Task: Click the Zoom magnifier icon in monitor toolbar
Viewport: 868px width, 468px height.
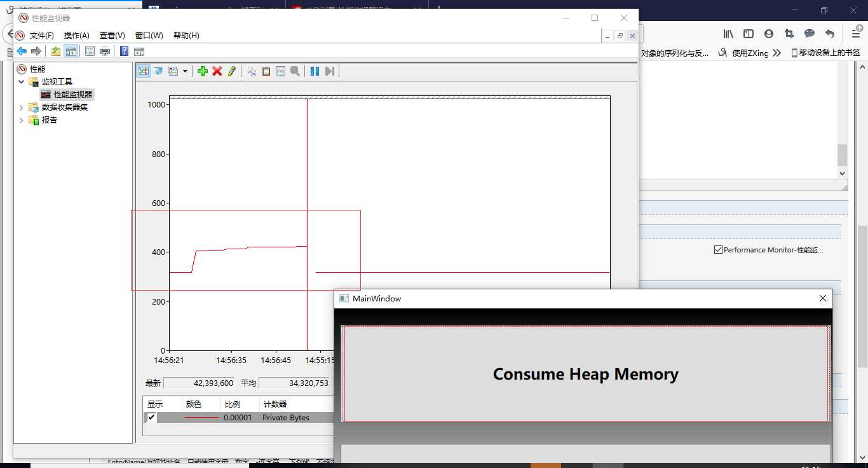Action: click(x=295, y=71)
